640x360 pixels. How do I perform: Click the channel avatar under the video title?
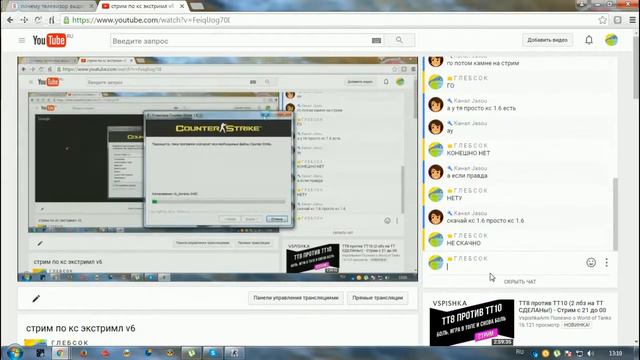click(x=35, y=342)
